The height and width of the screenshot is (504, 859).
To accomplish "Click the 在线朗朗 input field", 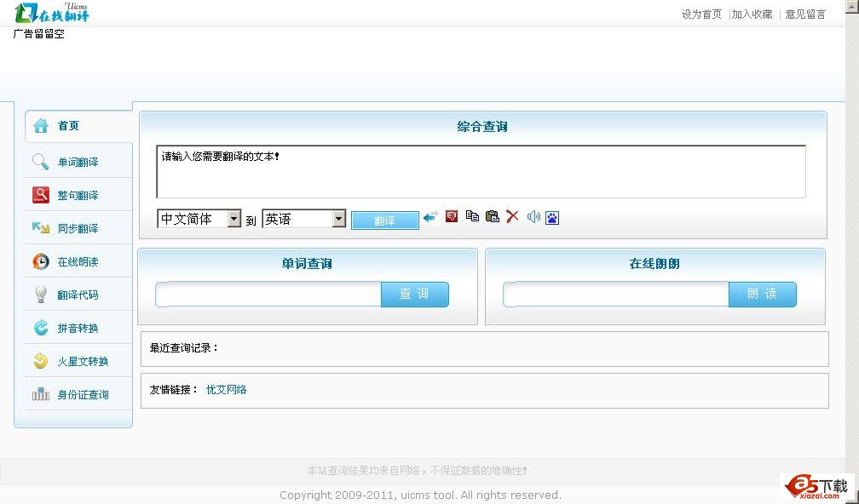I will (x=616, y=294).
